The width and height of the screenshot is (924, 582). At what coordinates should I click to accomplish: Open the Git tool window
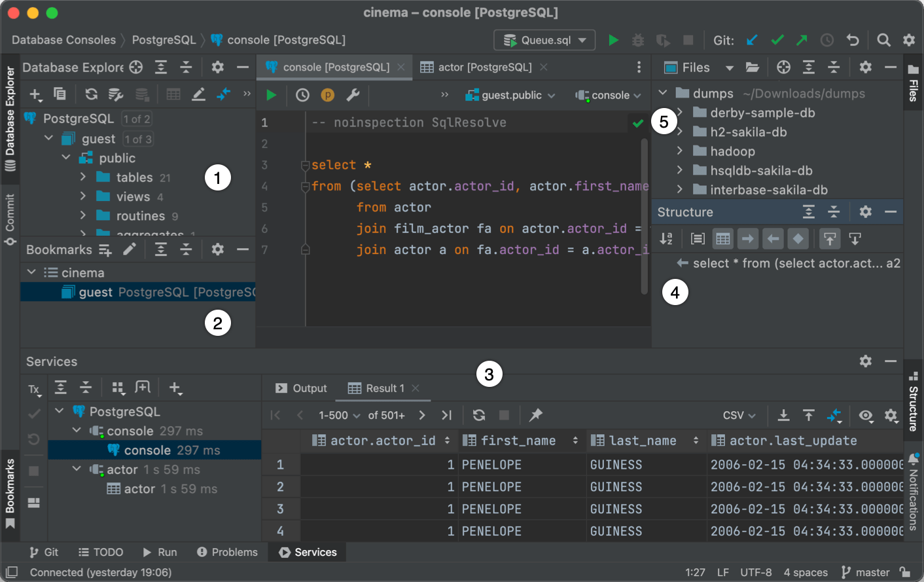click(x=44, y=552)
